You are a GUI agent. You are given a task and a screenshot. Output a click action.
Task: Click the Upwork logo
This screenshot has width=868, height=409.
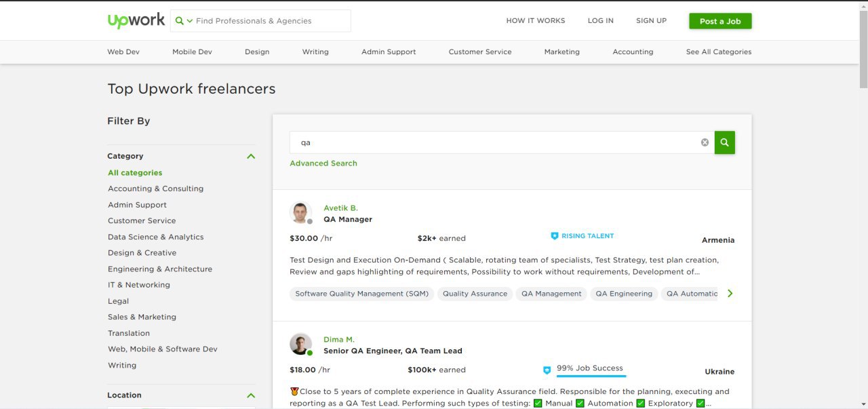136,20
